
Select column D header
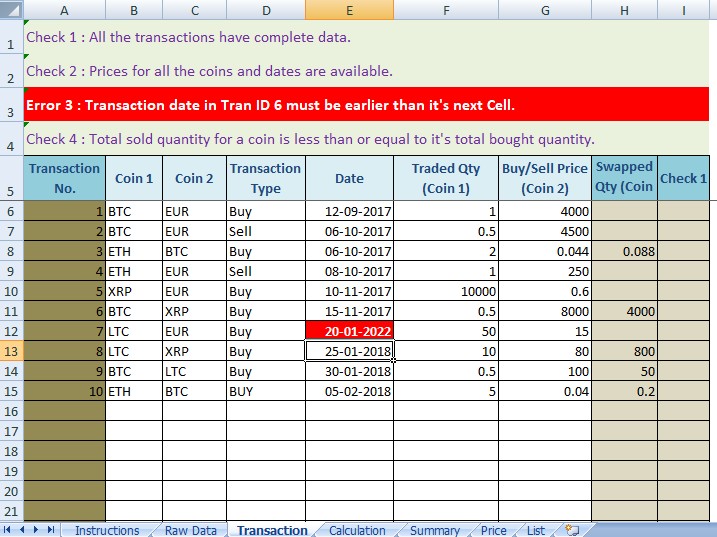point(266,10)
